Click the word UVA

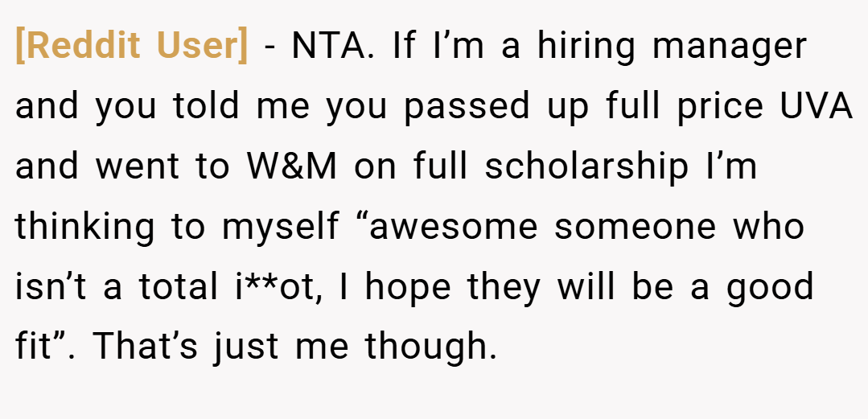[816, 105]
